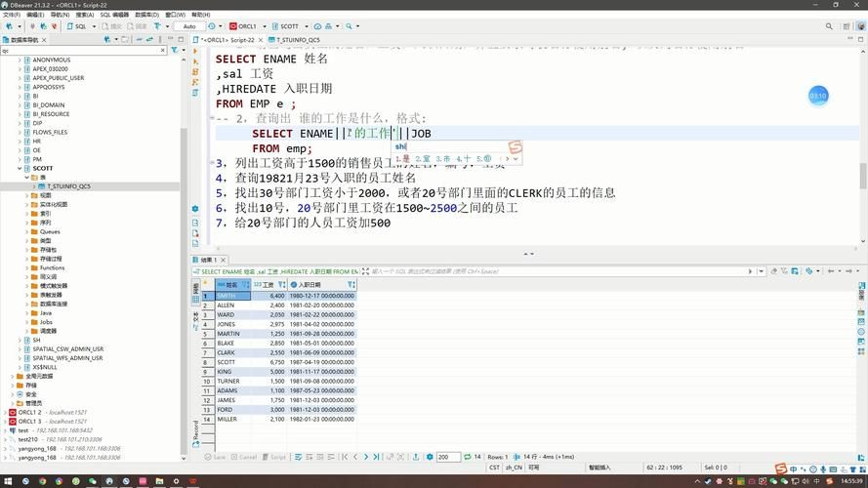Click the expand filter panel icon
This screenshot has height=488, width=868.
[x=365, y=271]
